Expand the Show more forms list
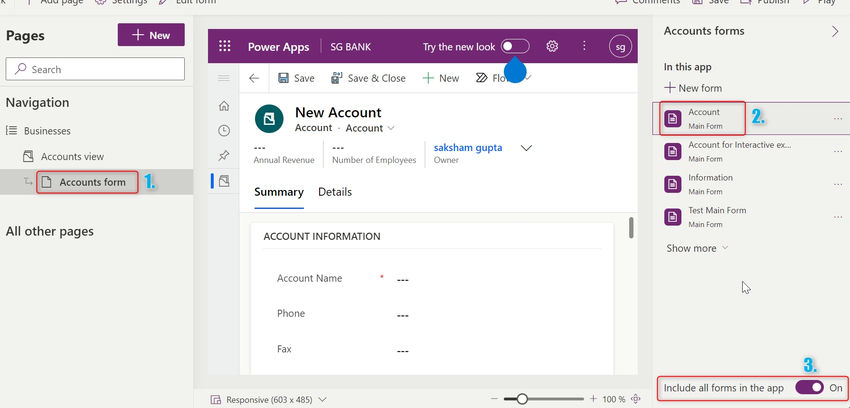850x408 pixels. 697,248
